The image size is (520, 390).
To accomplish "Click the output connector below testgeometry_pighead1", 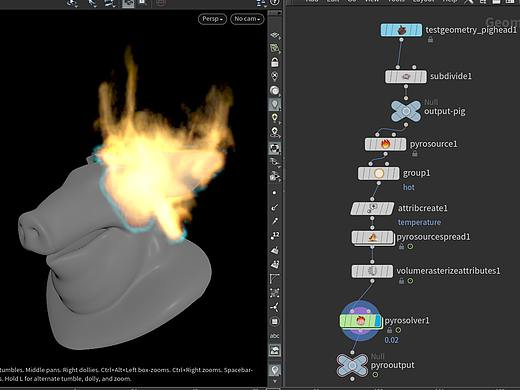I will pos(401,40).
